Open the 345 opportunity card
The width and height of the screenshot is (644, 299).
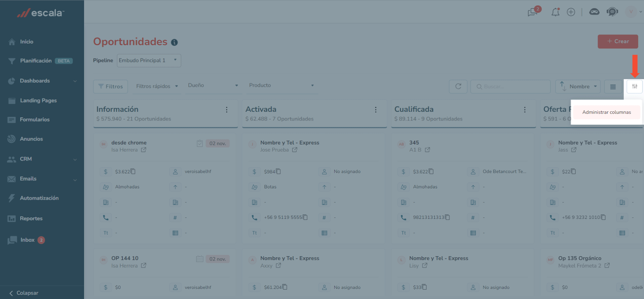[x=414, y=143]
